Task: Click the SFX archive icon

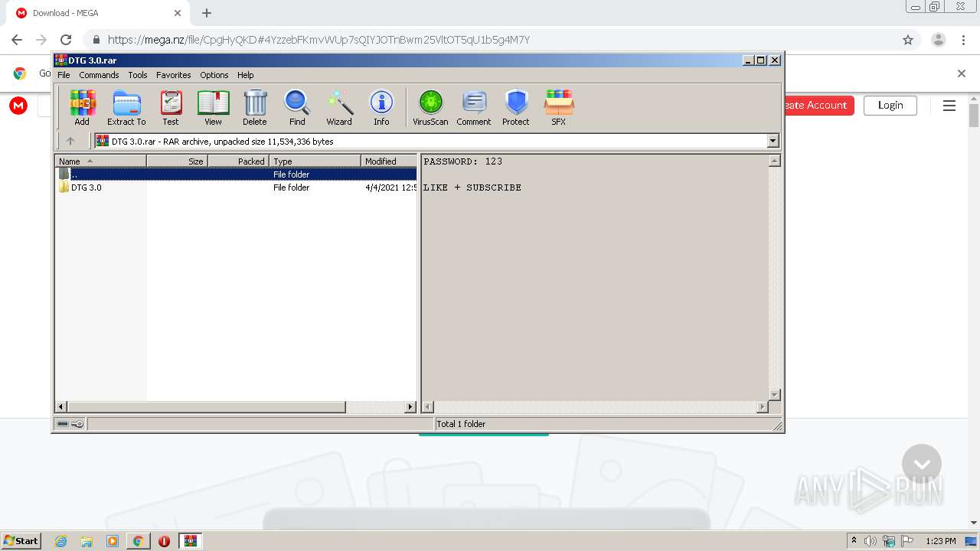Action: pyautogui.click(x=559, y=108)
